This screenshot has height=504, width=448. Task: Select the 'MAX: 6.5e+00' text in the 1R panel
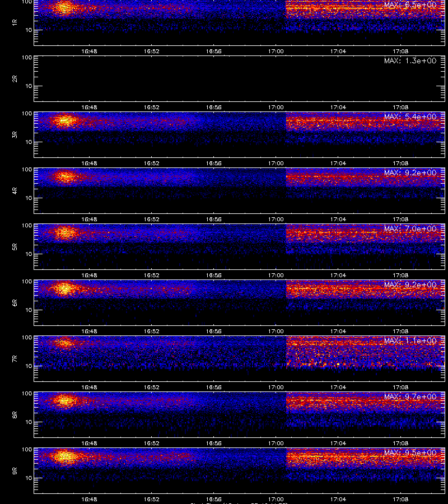[410, 5]
